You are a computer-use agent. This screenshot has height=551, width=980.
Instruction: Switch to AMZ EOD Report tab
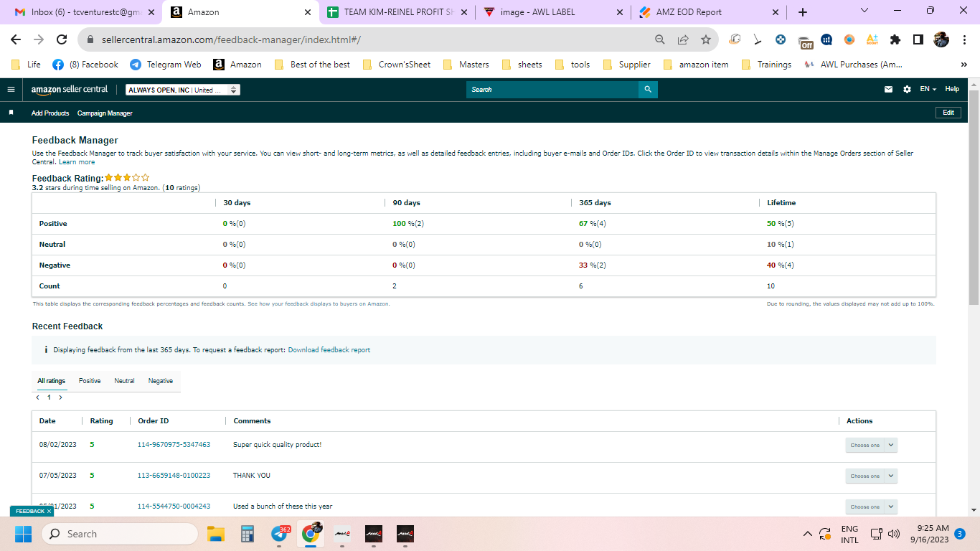pyautogui.click(x=709, y=12)
